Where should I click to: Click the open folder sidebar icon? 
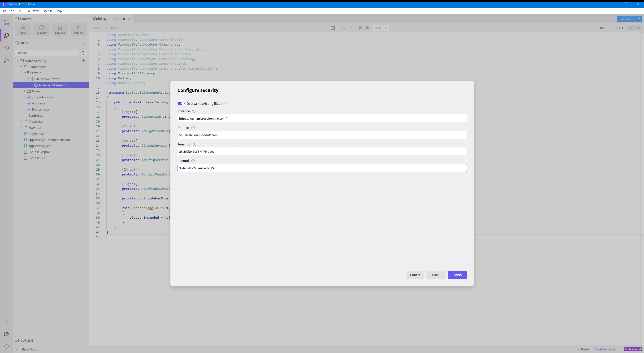tap(7, 334)
